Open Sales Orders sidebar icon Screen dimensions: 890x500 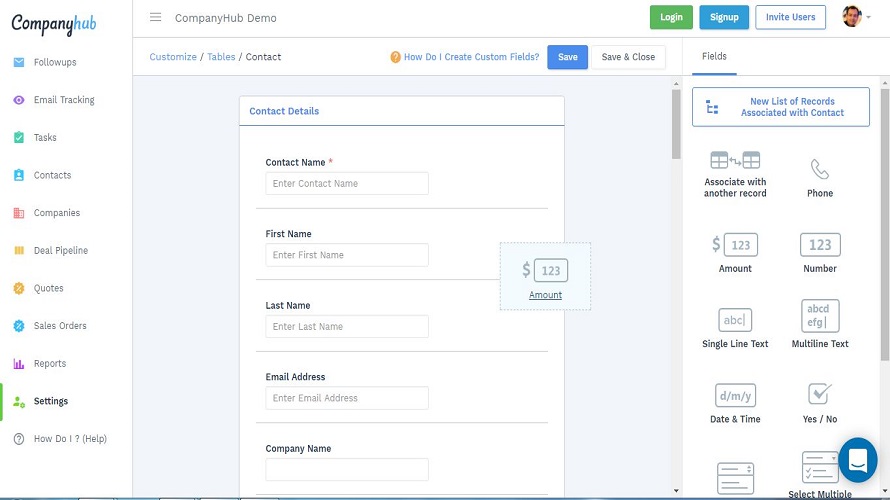(x=19, y=326)
